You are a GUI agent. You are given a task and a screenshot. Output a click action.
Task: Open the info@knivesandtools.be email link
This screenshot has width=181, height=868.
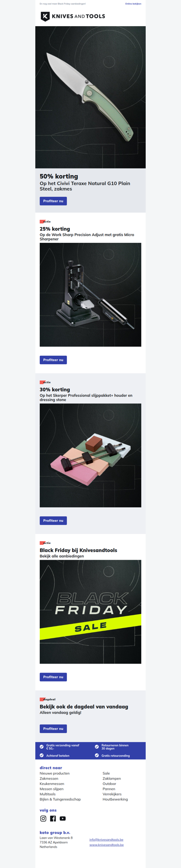106,840
